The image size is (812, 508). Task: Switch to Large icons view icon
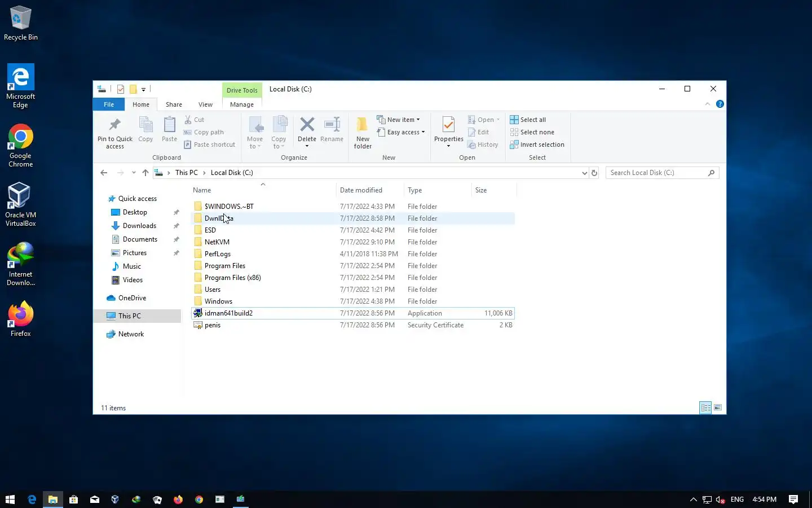[718, 408]
